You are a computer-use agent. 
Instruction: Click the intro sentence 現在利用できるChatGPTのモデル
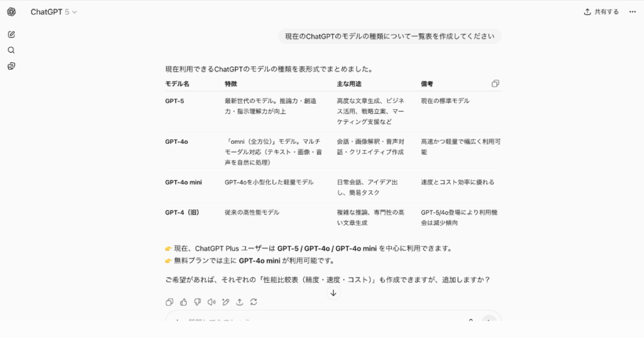269,69
